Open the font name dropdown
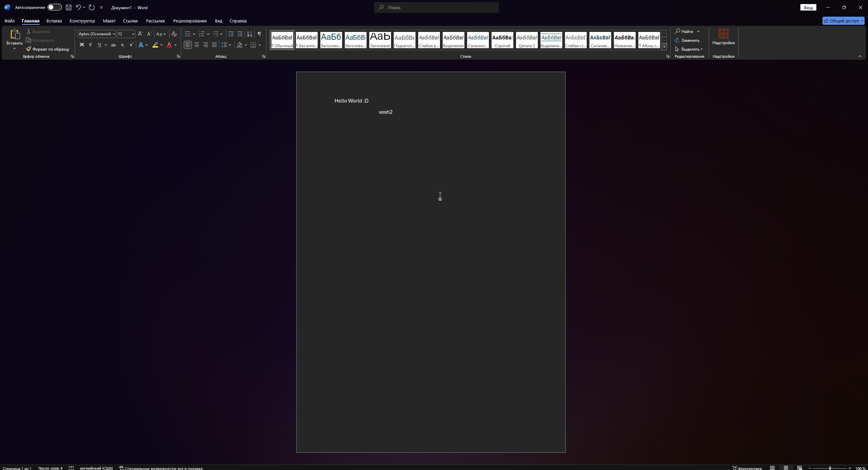The height and width of the screenshot is (470, 868). [x=114, y=34]
